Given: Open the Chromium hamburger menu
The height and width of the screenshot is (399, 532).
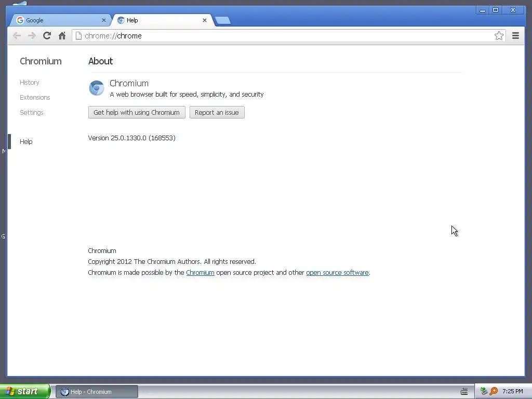Looking at the screenshot, I should coord(515,36).
